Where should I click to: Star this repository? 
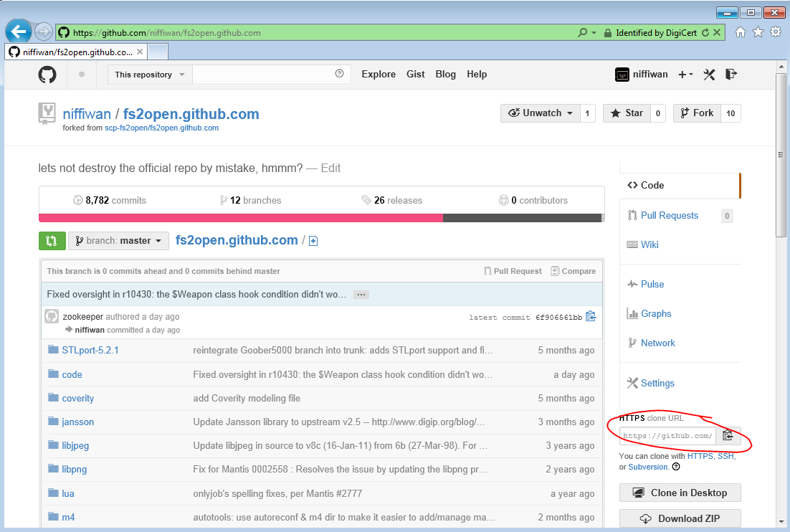[627, 113]
